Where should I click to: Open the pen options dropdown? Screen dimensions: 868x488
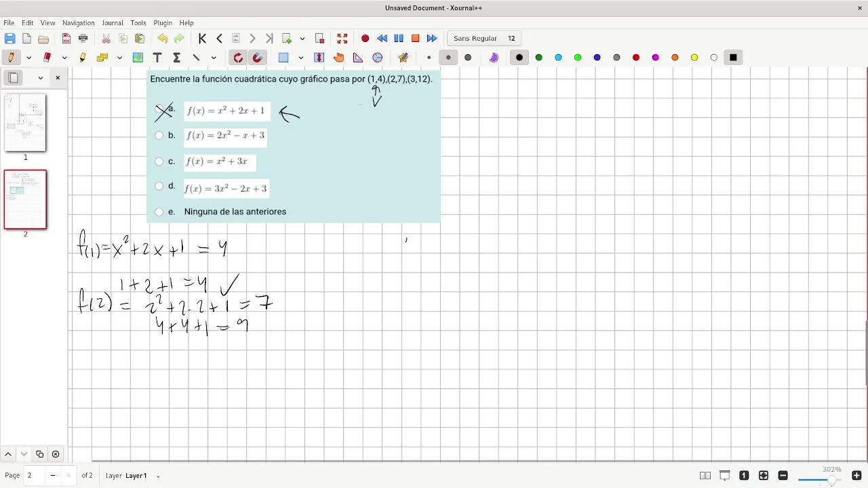coord(28,58)
